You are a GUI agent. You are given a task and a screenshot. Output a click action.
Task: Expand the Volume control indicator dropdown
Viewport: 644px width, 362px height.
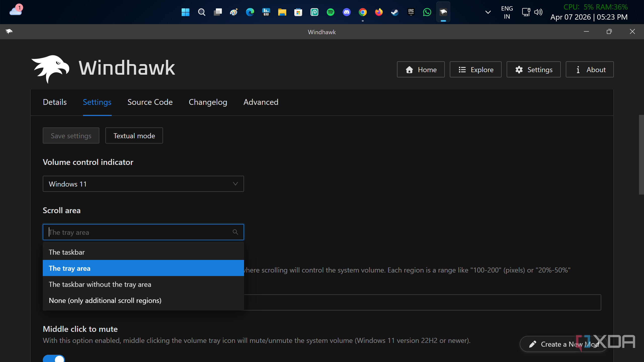143,184
